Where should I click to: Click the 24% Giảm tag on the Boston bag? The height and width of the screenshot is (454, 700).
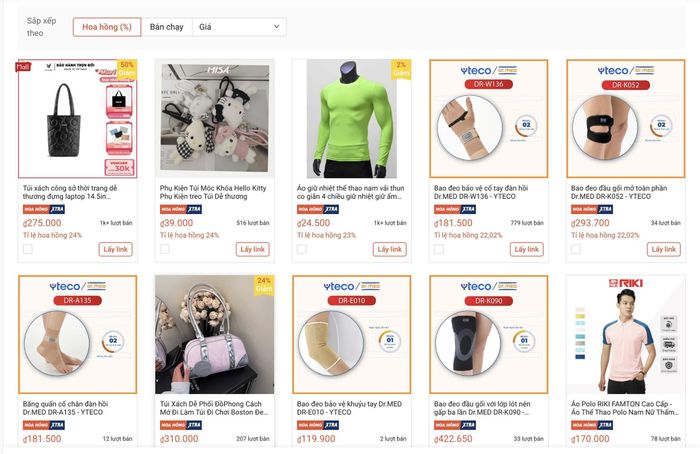pyautogui.click(x=264, y=284)
